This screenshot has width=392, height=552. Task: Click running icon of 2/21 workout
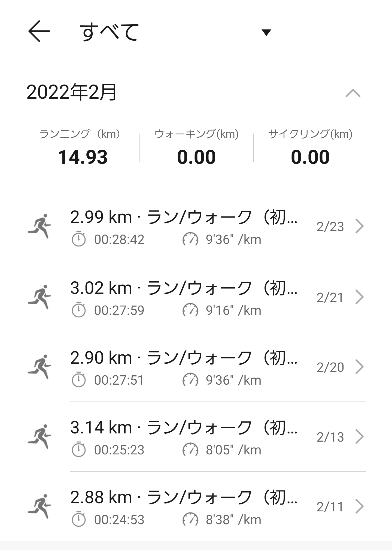[x=39, y=297]
